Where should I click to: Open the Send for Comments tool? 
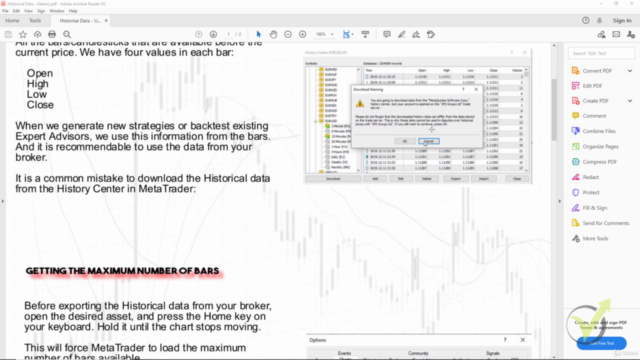606,223
